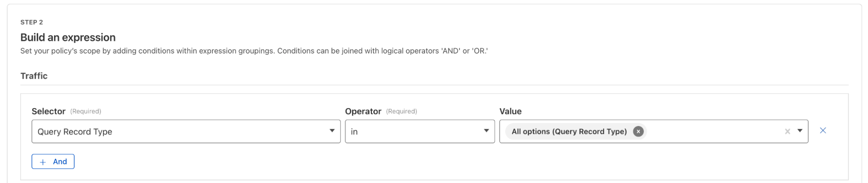Expand the Value dropdown arrow
The height and width of the screenshot is (183, 868).
click(x=800, y=131)
